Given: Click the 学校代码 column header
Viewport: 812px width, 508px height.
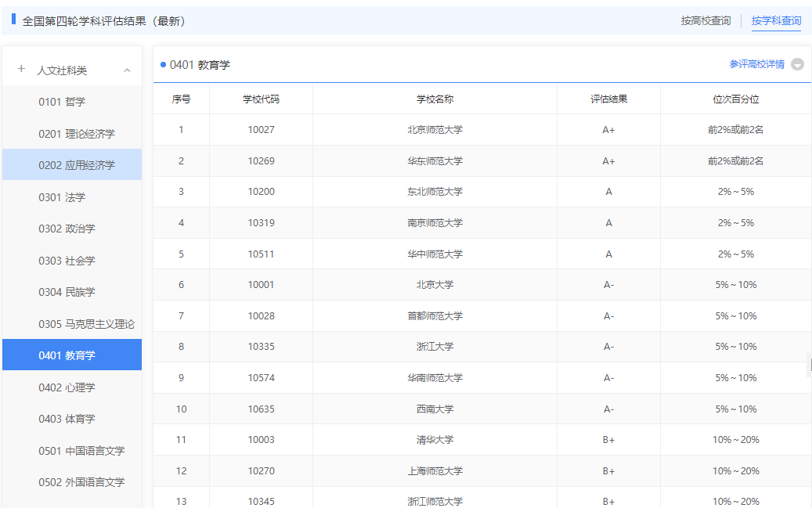Looking at the screenshot, I should tap(261, 99).
